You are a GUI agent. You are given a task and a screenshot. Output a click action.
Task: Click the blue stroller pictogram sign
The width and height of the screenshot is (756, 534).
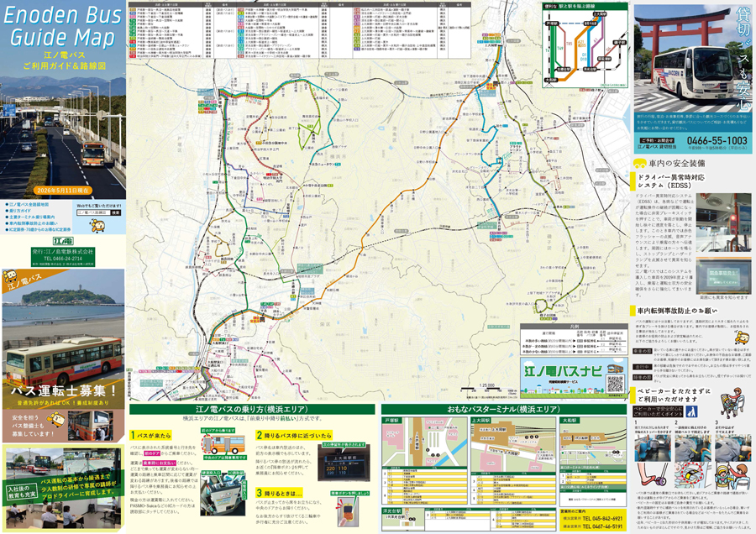(x=691, y=411)
